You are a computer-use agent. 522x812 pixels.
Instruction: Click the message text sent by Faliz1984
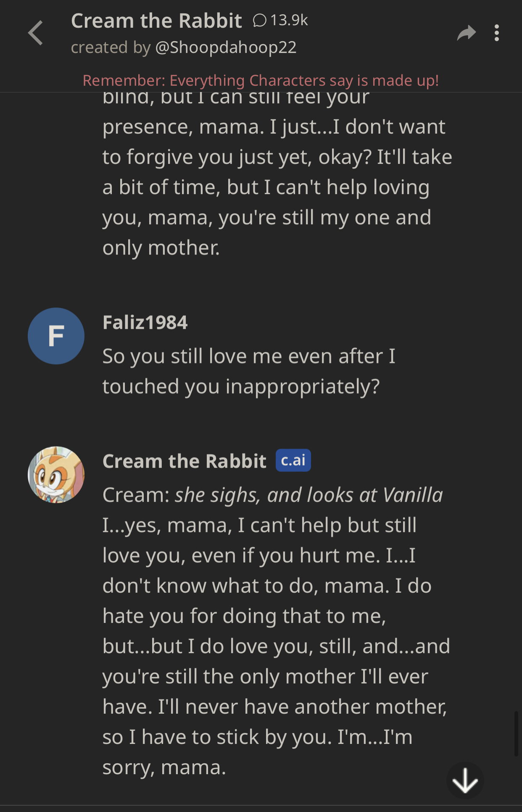pos(249,371)
